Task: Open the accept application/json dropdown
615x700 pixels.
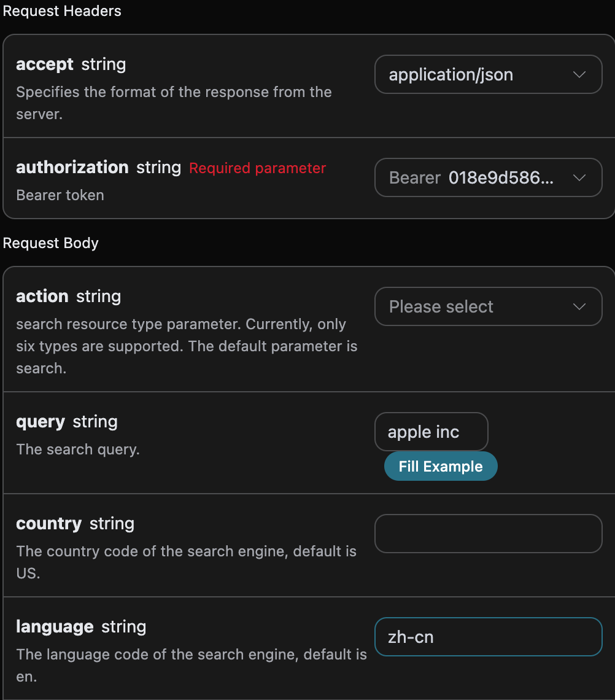Action: (488, 74)
